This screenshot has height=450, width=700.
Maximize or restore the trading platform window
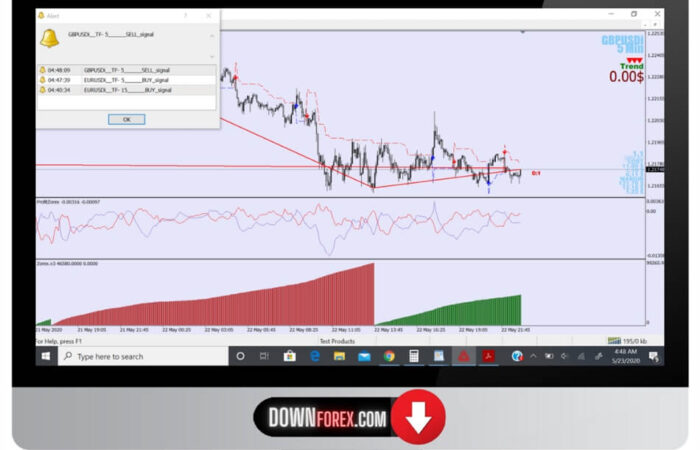pyautogui.click(x=634, y=14)
